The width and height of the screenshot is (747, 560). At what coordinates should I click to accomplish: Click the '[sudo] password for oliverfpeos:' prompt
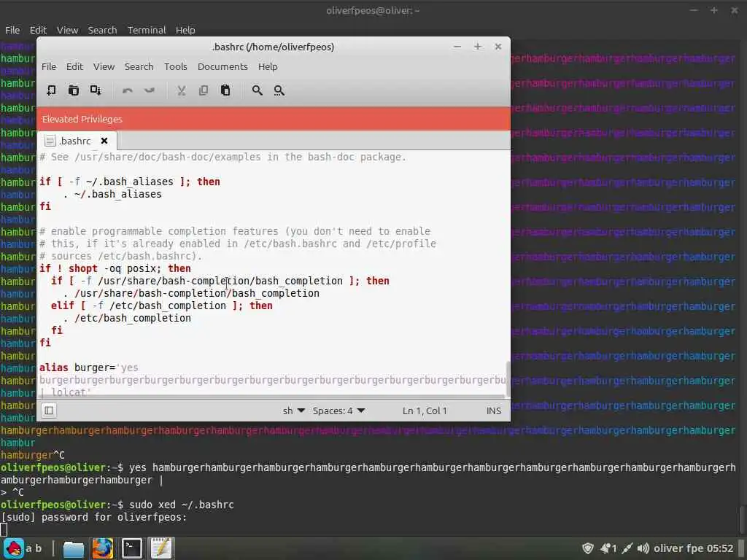pyautogui.click(x=94, y=517)
